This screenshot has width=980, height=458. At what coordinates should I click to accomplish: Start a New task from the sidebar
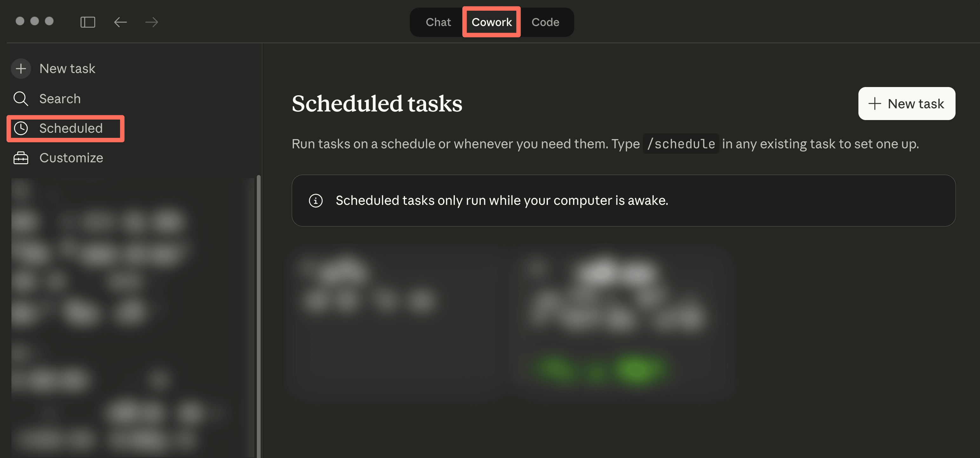[67, 69]
